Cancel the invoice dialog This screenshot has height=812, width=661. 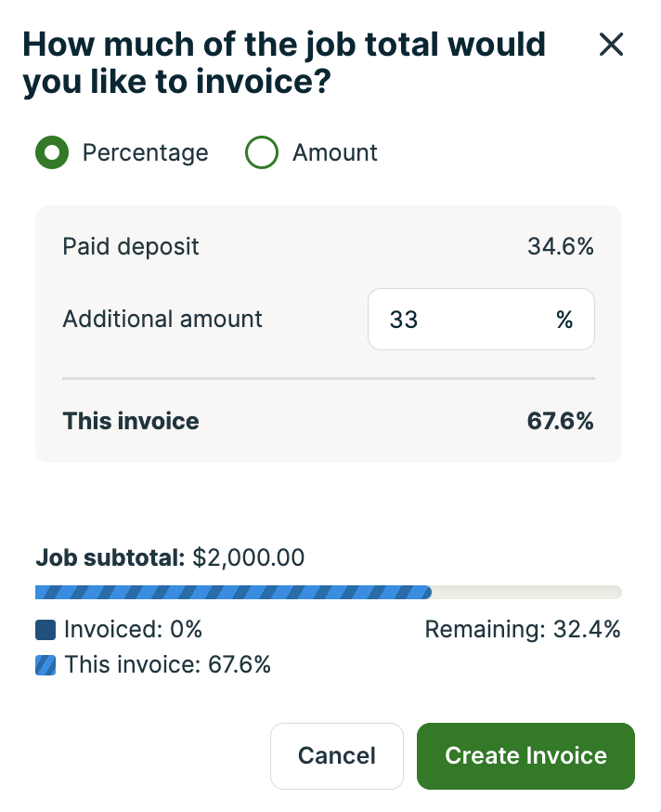click(x=336, y=755)
